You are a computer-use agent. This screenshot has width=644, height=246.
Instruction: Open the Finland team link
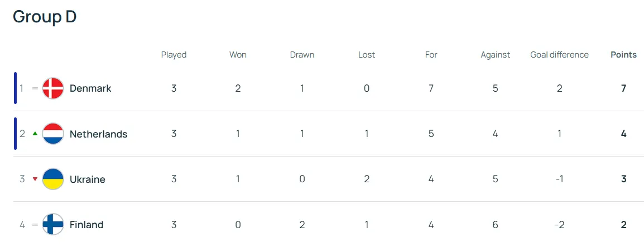click(86, 225)
